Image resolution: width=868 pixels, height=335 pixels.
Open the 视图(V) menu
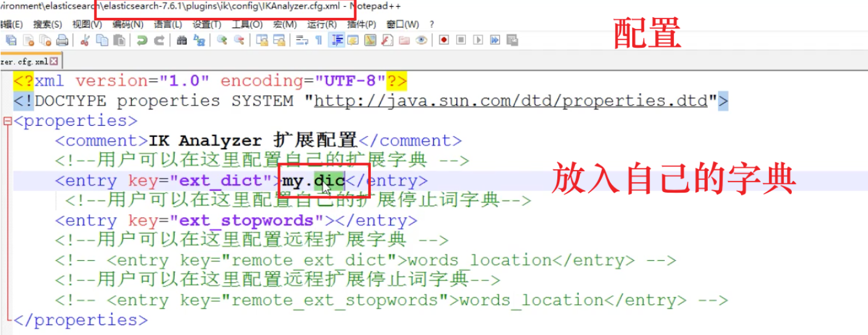(x=87, y=25)
